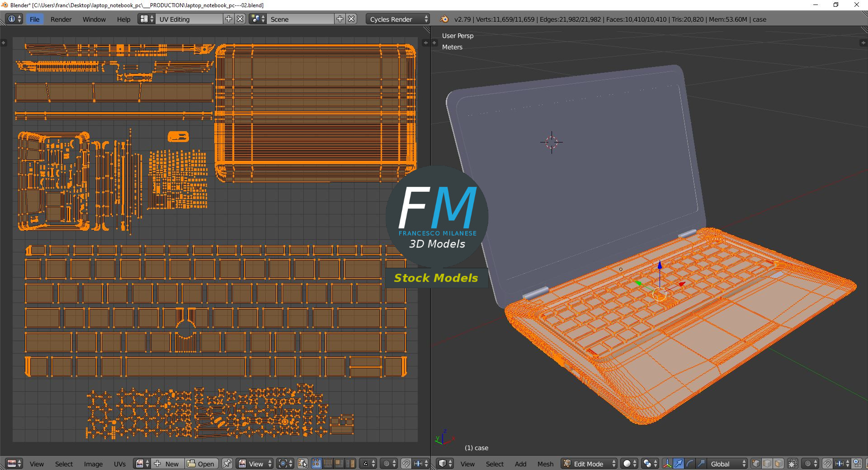
Task: Open the Cycles Render engine dropdown
Action: pos(398,19)
